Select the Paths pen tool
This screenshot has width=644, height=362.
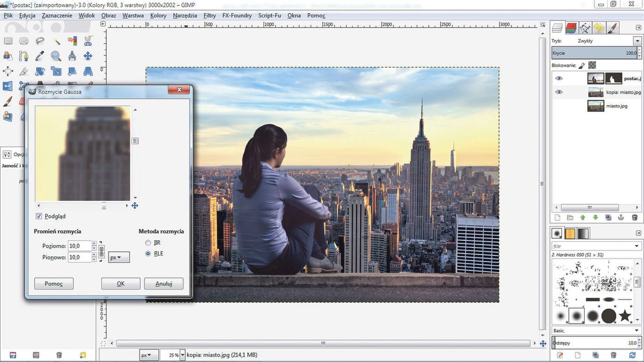pyautogui.click(x=24, y=56)
